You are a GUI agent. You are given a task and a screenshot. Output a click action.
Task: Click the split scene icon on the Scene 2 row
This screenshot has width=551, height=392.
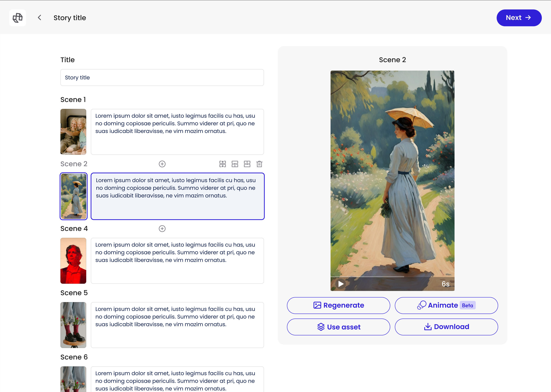(223, 164)
